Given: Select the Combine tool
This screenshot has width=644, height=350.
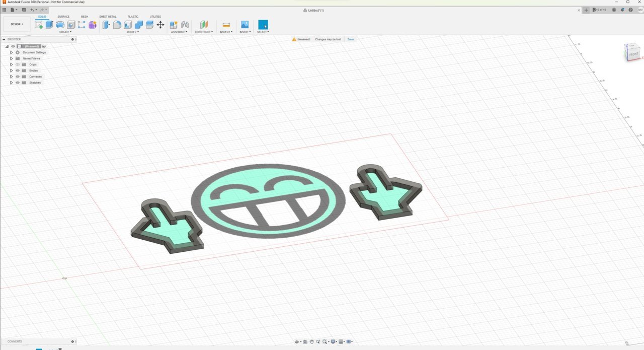Looking at the screenshot, I should 139,25.
